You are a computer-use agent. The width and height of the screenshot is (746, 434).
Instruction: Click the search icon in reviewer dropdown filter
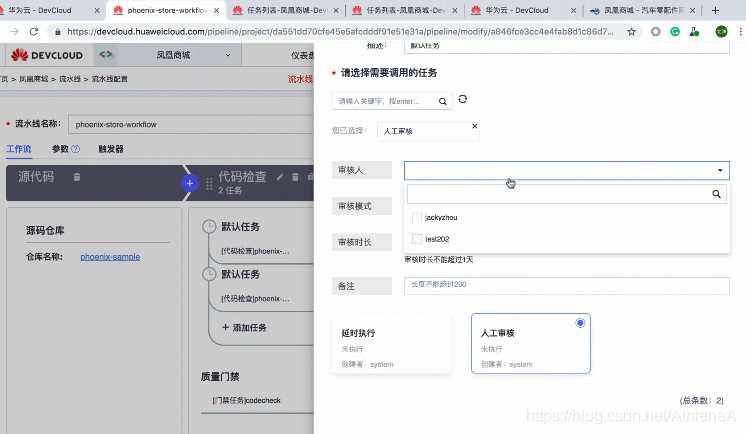click(x=716, y=194)
